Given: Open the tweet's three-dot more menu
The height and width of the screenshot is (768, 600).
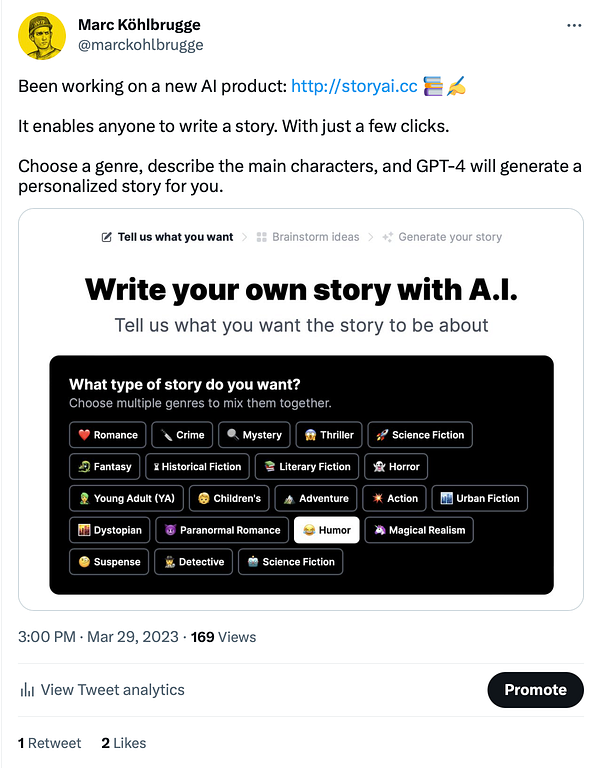Looking at the screenshot, I should coord(573,25).
